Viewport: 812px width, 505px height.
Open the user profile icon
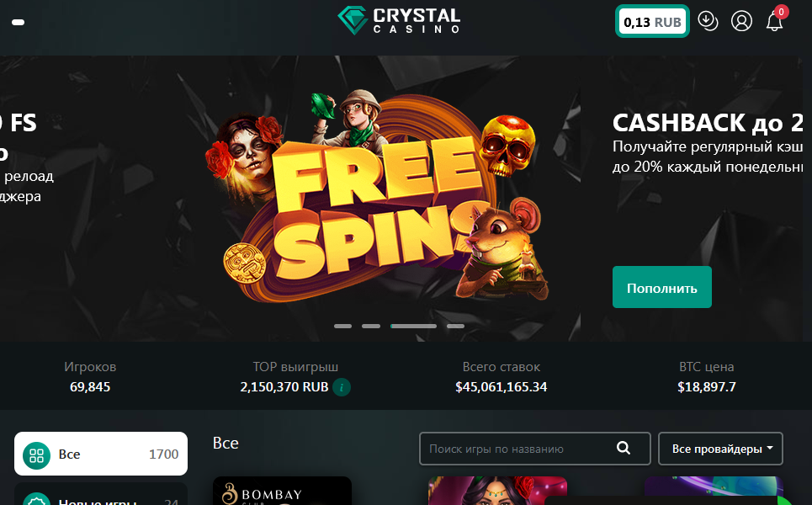[741, 21]
